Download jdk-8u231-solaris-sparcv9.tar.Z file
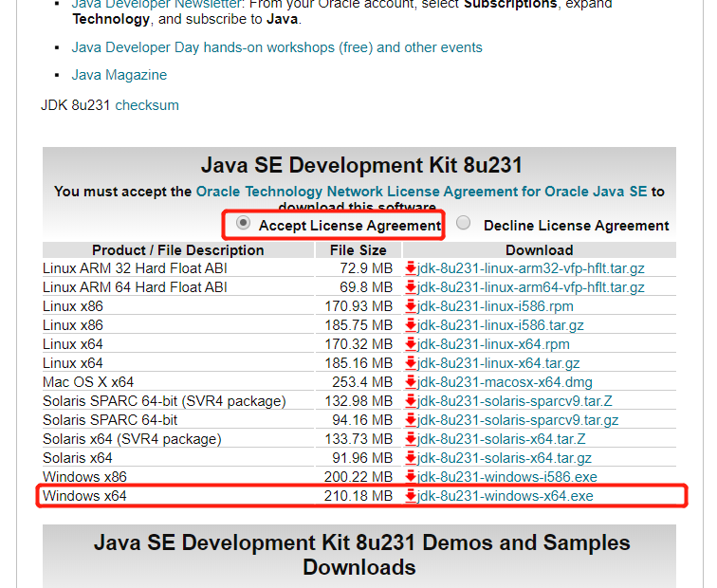Image resolution: width=717 pixels, height=588 pixels. 514,401
